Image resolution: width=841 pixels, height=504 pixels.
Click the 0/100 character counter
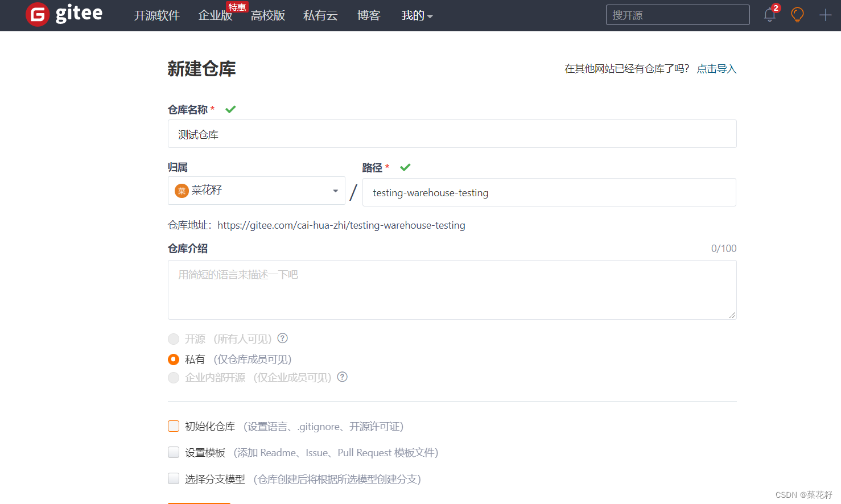click(x=724, y=249)
